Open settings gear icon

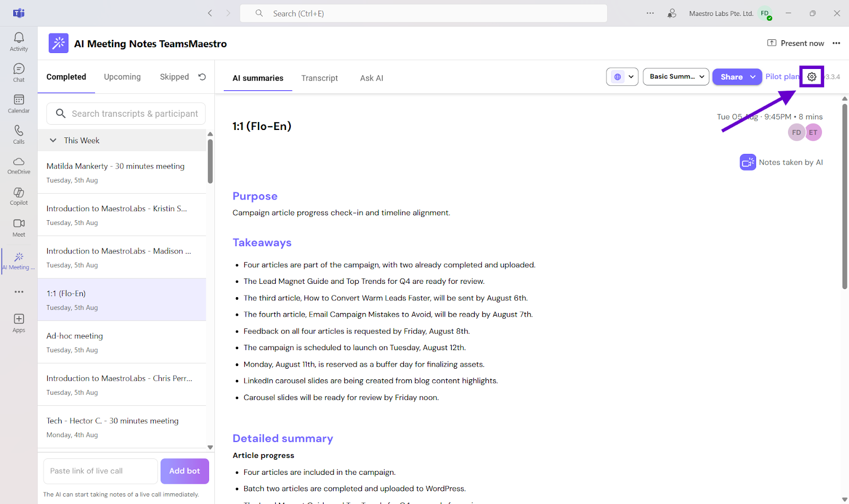[x=812, y=77]
